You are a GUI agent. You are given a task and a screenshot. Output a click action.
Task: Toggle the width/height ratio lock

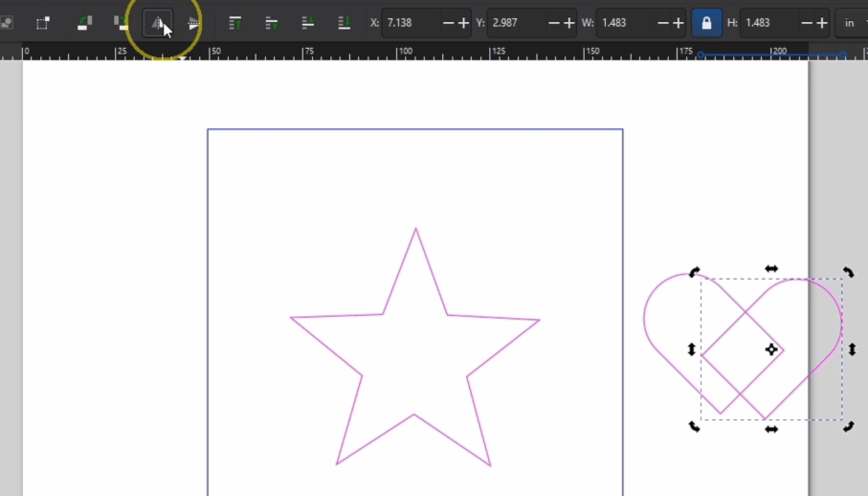click(x=706, y=22)
